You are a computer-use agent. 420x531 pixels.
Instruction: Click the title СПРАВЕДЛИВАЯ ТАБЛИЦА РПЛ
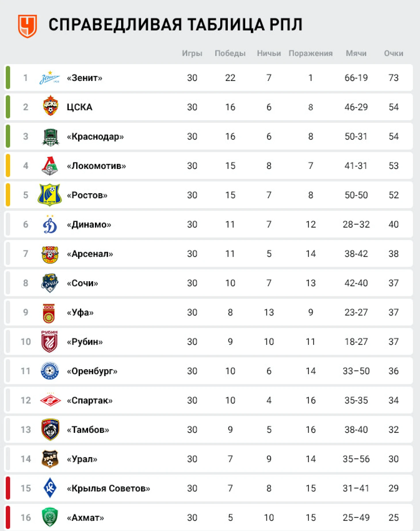[175, 24]
